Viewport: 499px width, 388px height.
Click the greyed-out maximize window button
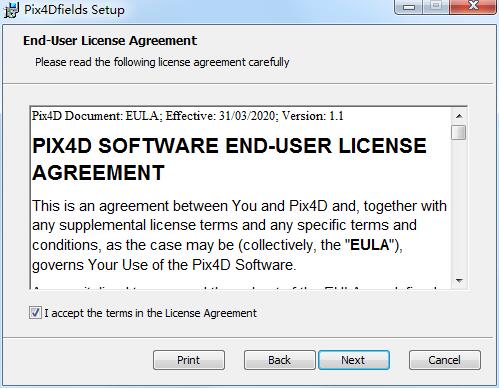[435, 6]
